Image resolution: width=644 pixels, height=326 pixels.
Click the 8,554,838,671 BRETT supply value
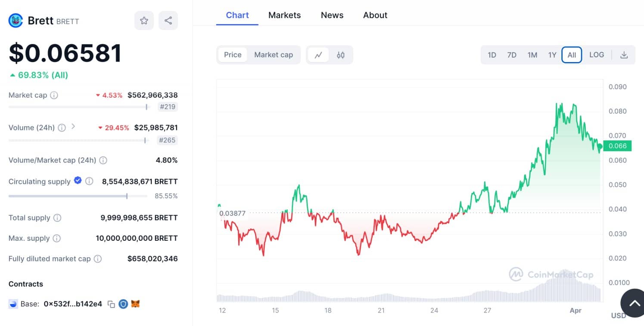[x=140, y=182]
